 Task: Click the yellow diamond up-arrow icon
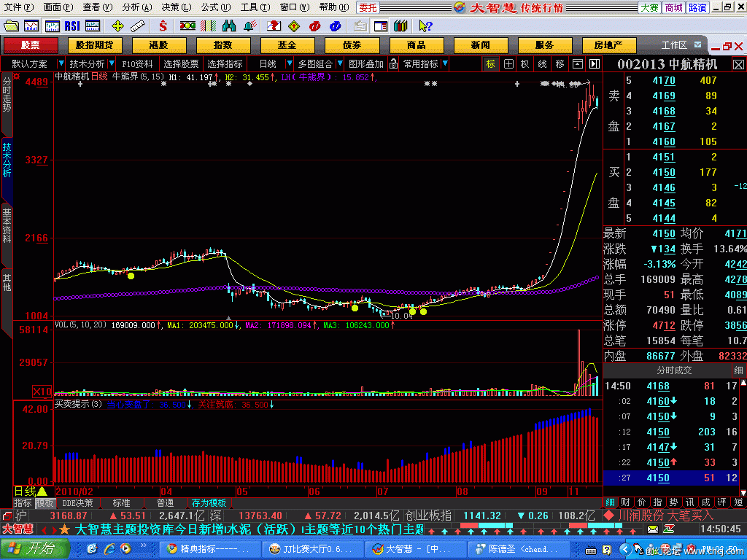[295, 26]
